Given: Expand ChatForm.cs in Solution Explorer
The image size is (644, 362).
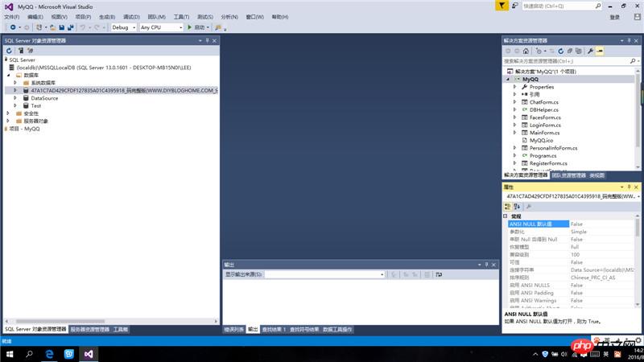Looking at the screenshot, I should [x=514, y=102].
